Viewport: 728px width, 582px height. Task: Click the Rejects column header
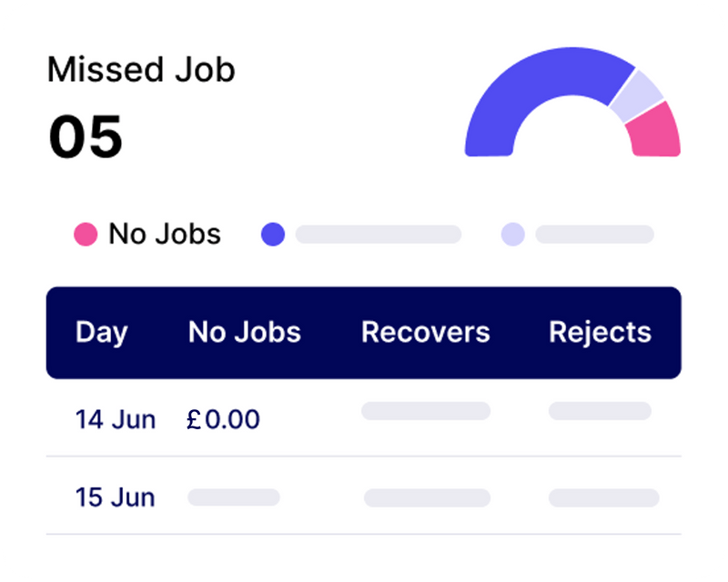(601, 332)
